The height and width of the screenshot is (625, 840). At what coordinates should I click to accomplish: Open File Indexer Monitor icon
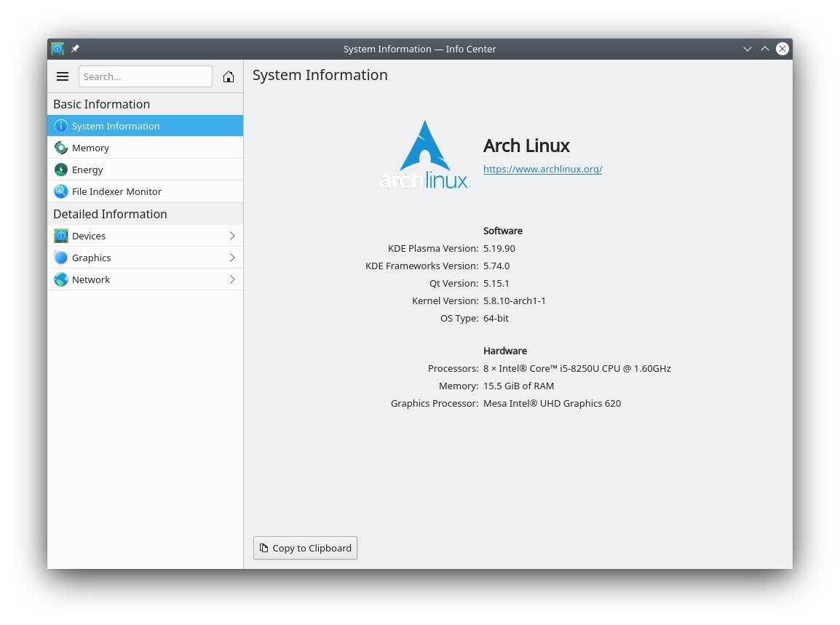click(61, 191)
